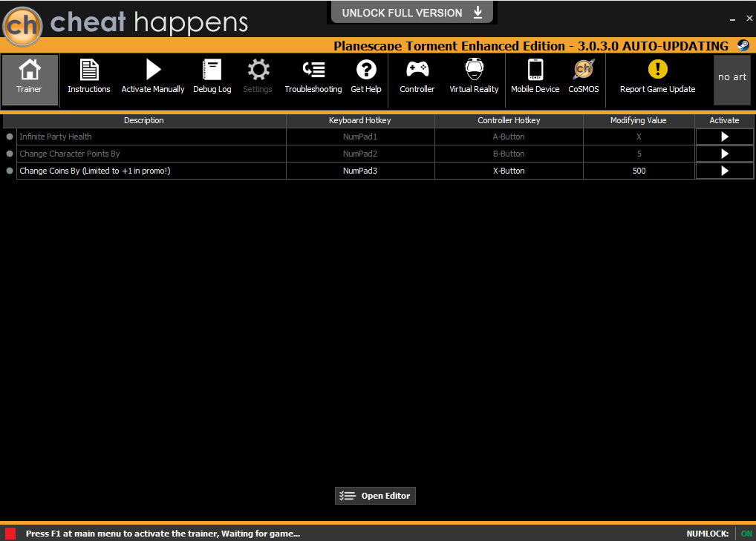This screenshot has width=756, height=541.
Task: Click the red status indicator square
Action: tap(10, 534)
